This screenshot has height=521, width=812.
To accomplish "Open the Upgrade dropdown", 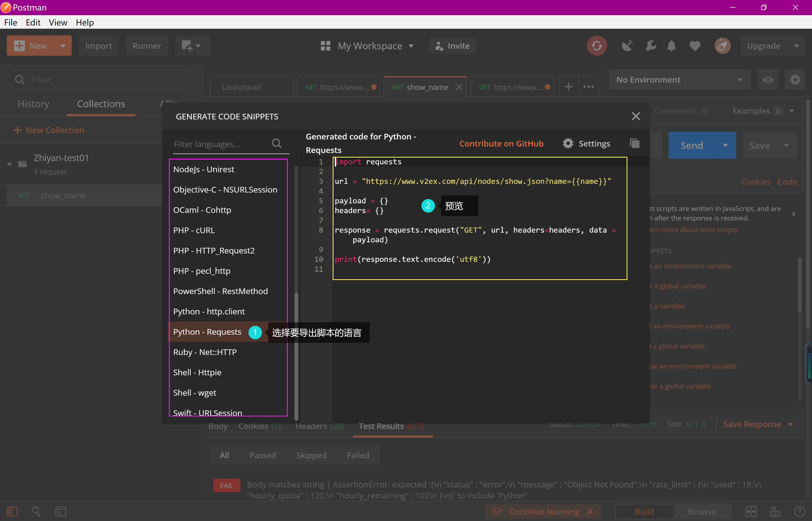I will pyautogui.click(x=772, y=46).
